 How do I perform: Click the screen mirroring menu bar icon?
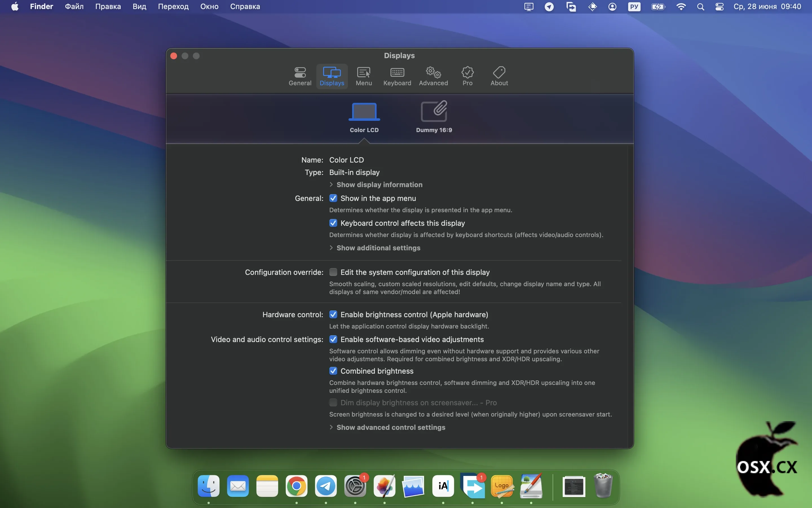tap(571, 6)
